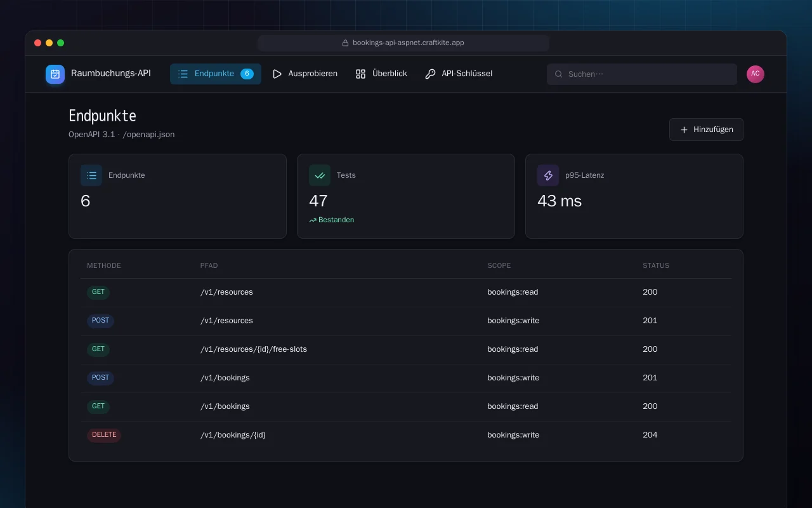Select the /v1/bookings/{id} path
812x508 pixels.
[233, 435]
